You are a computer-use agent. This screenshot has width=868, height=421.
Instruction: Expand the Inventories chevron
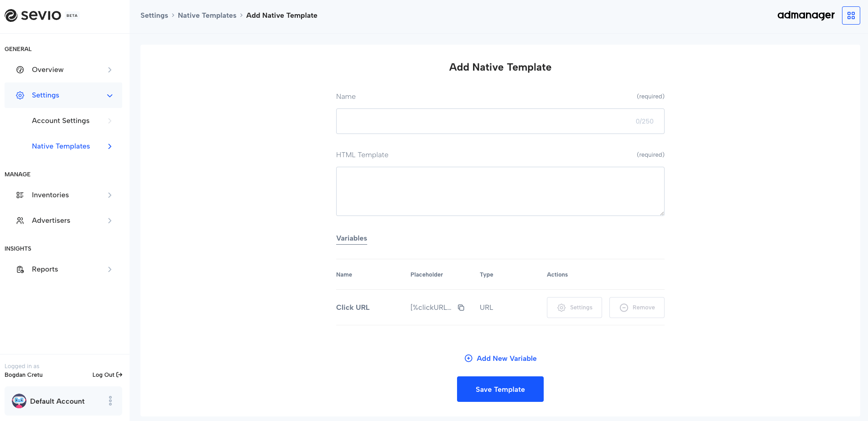click(109, 195)
